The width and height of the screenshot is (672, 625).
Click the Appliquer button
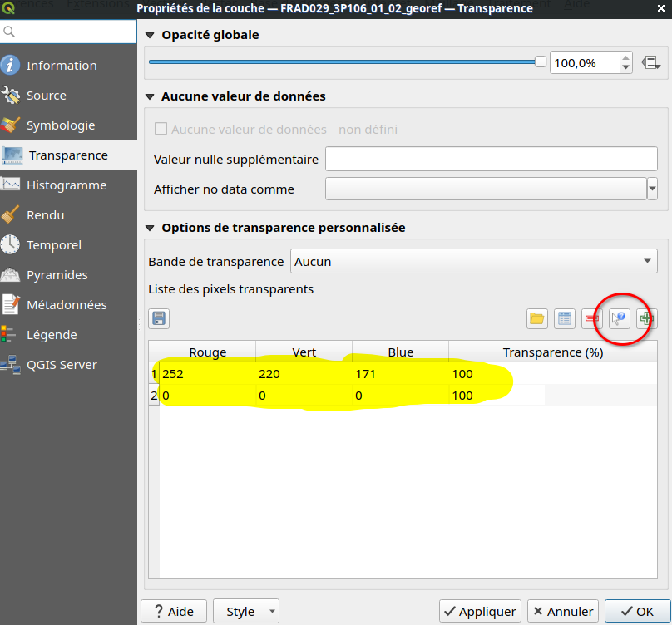(x=480, y=612)
